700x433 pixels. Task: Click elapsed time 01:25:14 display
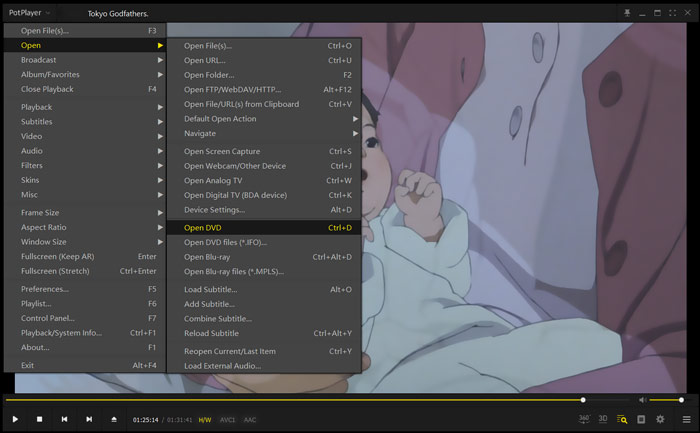146,420
